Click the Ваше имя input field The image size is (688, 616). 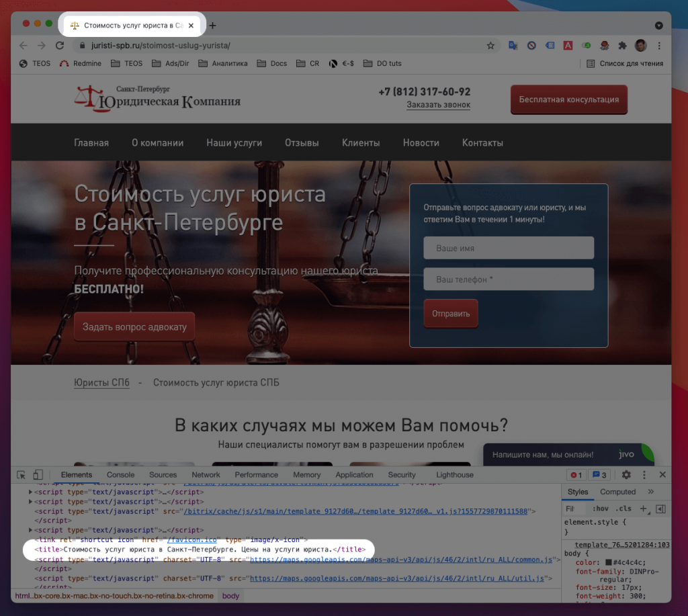509,248
